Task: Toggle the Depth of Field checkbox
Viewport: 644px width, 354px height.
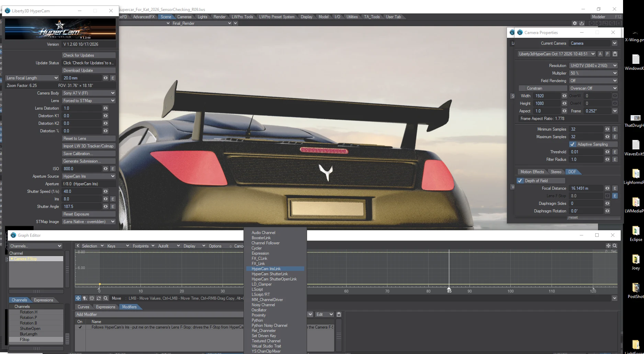Action: (520, 181)
